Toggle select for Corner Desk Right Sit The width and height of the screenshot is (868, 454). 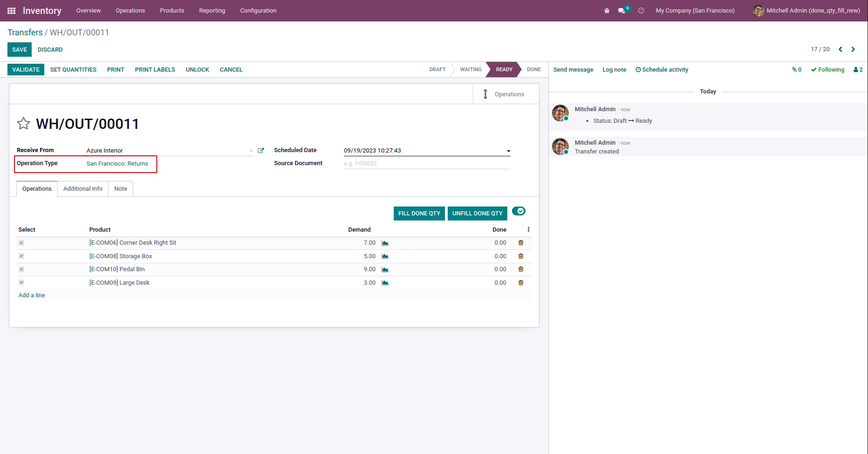[x=21, y=243]
